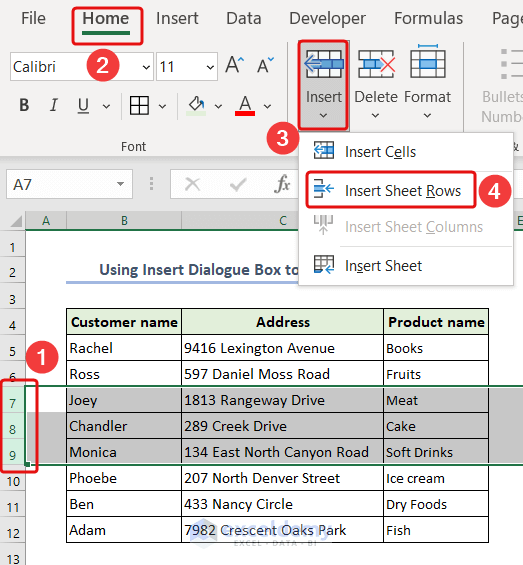Open the Fill Color dropdown arrow
This screenshot has height=565, width=523.
coord(218,106)
